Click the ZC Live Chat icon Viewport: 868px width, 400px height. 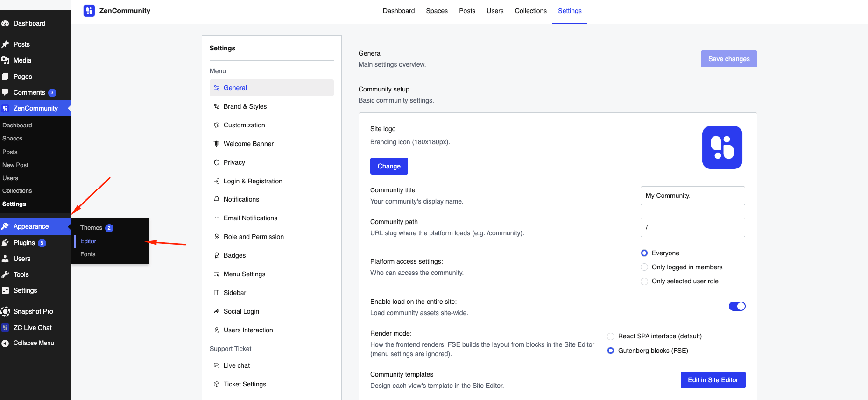5,328
